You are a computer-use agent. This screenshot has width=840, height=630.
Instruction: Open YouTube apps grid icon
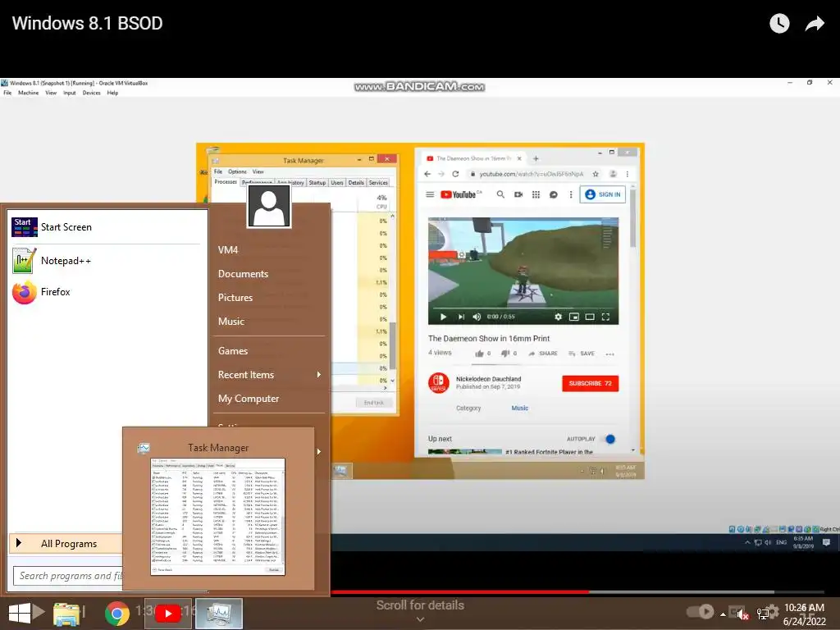(x=536, y=194)
